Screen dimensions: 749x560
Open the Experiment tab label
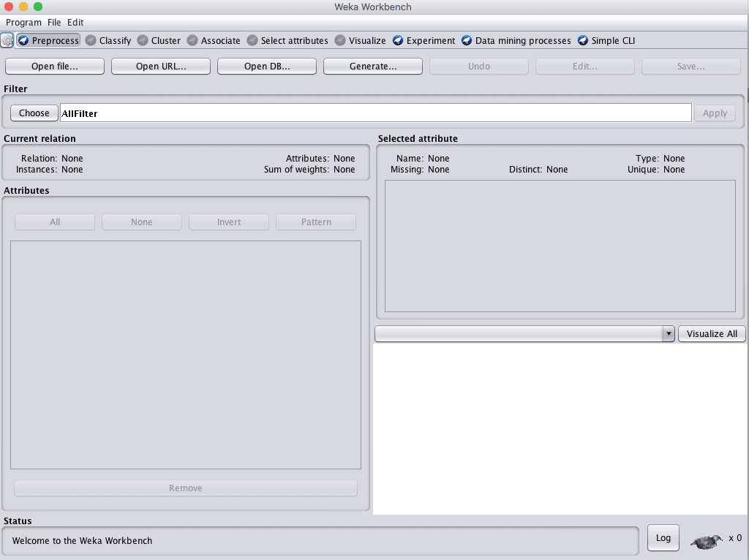click(x=430, y=41)
